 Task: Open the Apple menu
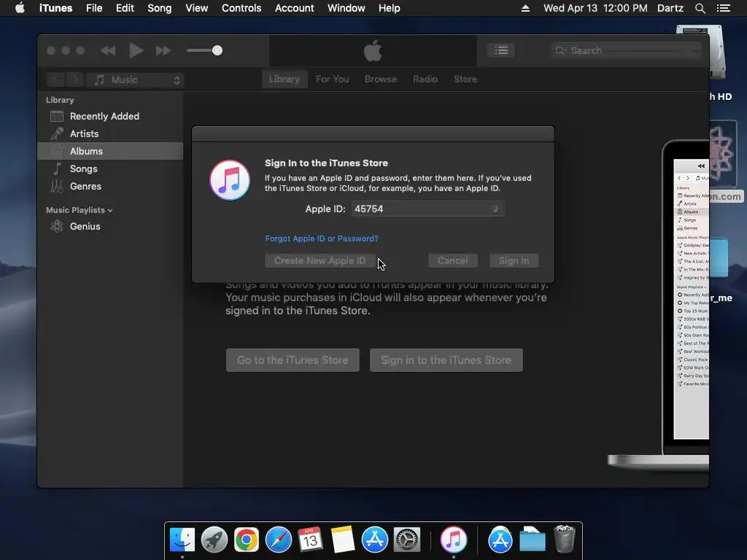click(x=20, y=8)
